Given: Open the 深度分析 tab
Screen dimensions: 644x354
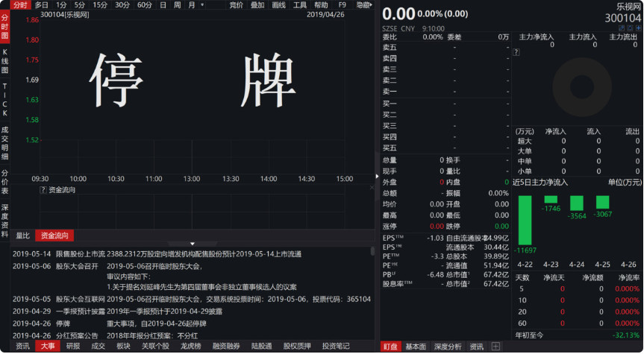Looking at the screenshot, I should pos(448,347).
